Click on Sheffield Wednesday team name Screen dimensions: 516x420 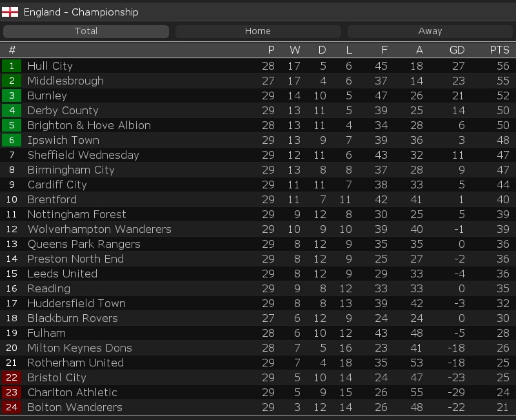83,155
